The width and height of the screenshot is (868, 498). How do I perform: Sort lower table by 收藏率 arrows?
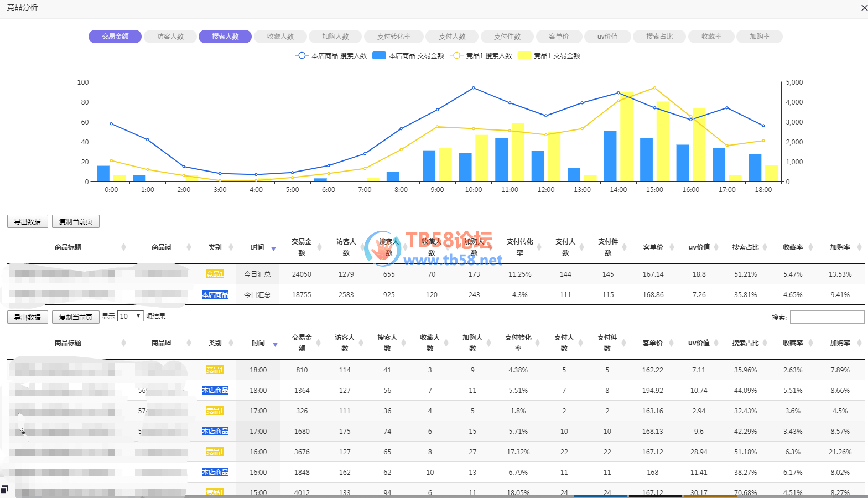click(810, 343)
